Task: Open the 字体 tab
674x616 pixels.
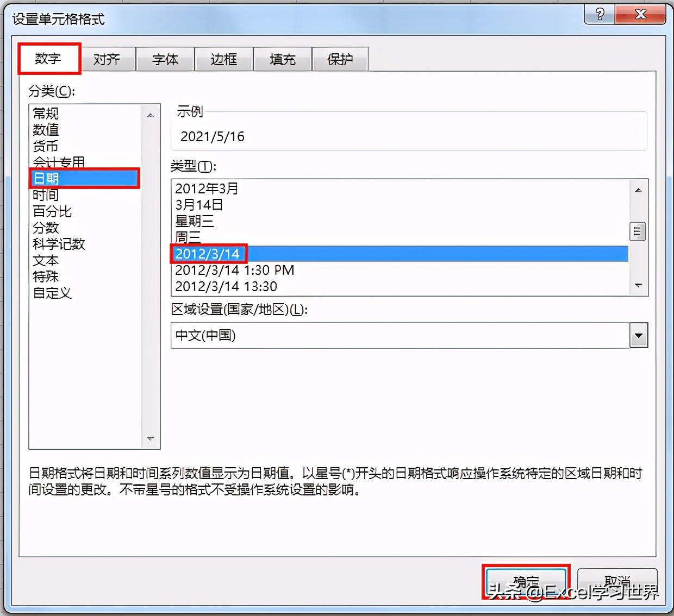Action: pyautogui.click(x=165, y=59)
